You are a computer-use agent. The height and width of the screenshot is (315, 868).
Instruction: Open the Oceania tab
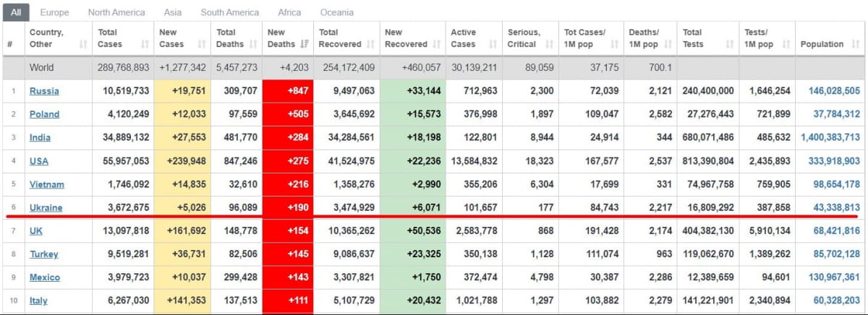click(x=337, y=12)
